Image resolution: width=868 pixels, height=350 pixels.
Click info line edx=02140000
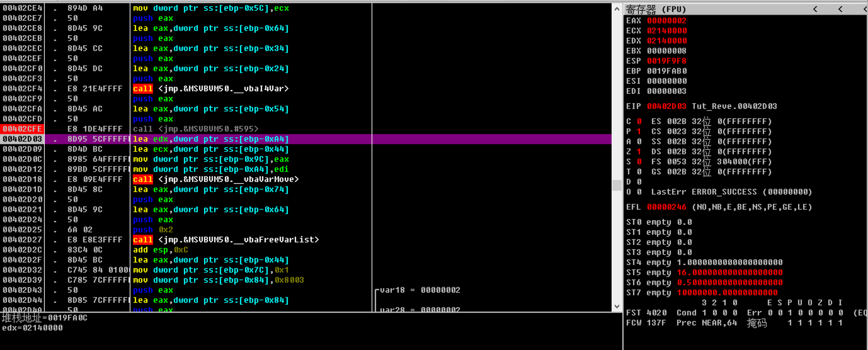point(32,328)
